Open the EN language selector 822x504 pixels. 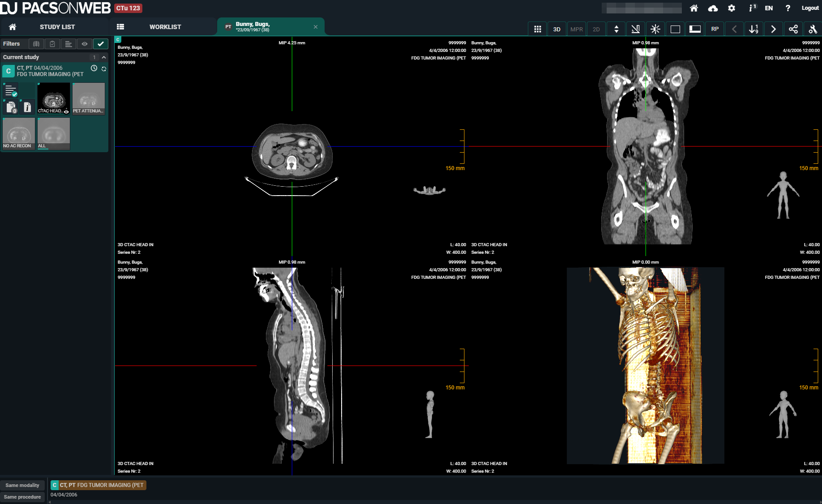coord(769,8)
